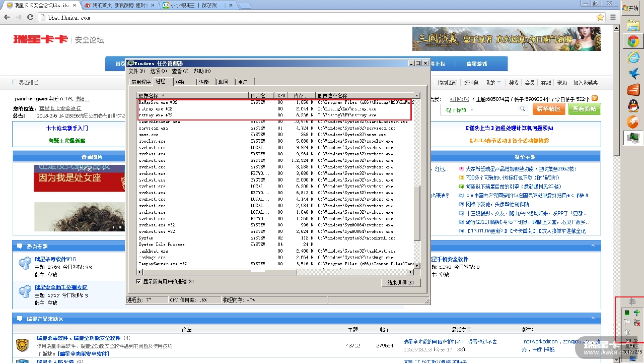The width and height of the screenshot is (644, 363).
Task: Select the taskmgr.exe process row
Action: (275, 257)
